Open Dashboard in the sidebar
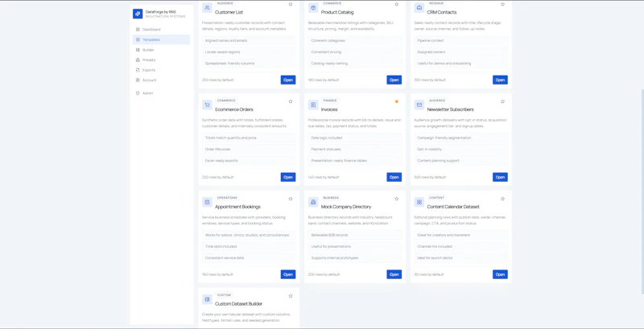 161,30
